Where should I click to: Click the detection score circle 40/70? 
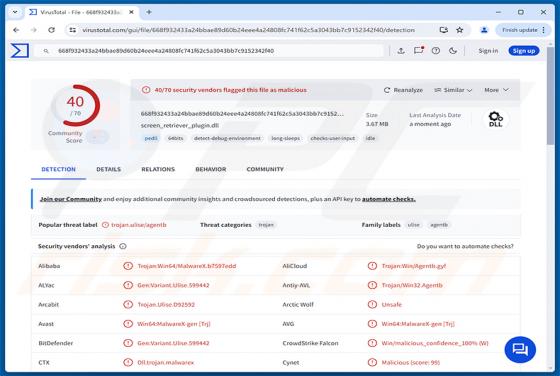tap(76, 105)
